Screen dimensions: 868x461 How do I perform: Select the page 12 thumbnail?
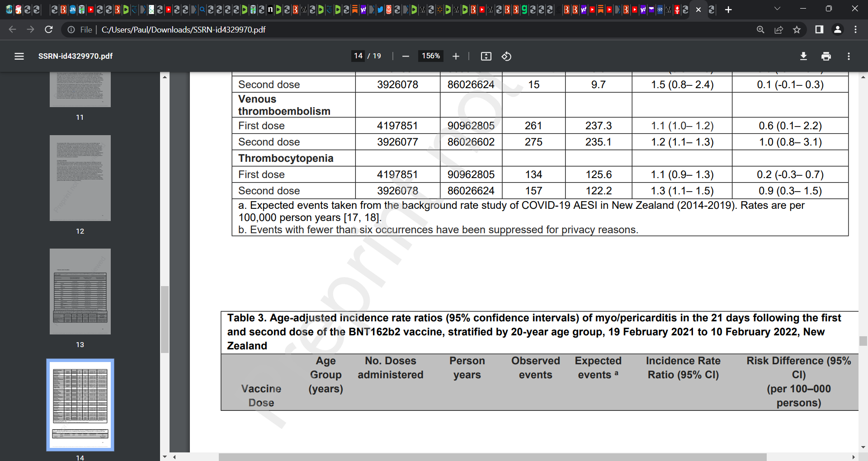(80, 178)
